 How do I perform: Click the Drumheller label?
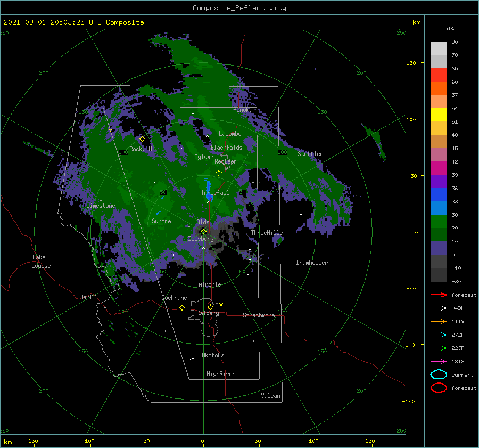pos(312,263)
